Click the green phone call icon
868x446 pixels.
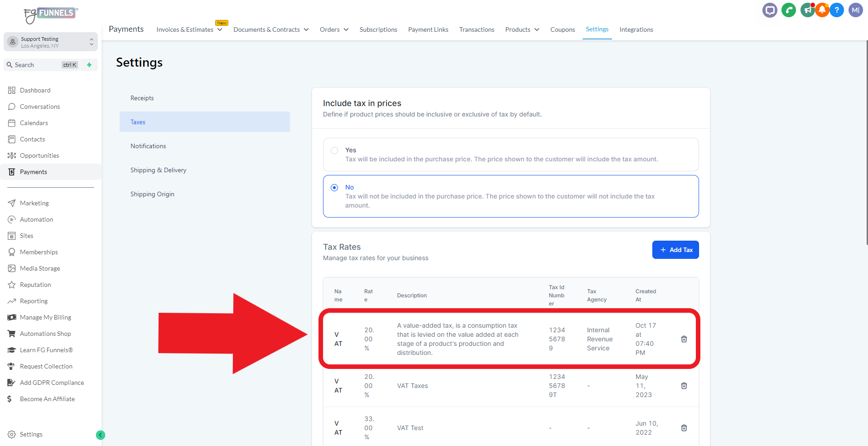pyautogui.click(x=789, y=10)
